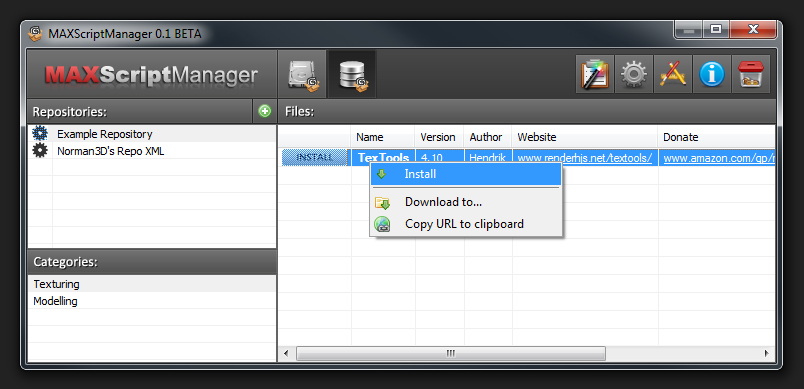Sort by the Website column header
This screenshot has height=389, width=804.
pyautogui.click(x=585, y=137)
